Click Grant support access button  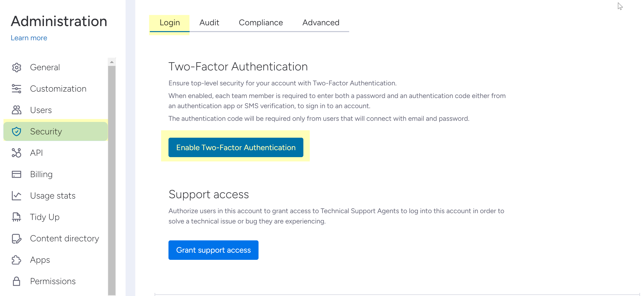click(x=213, y=250)
